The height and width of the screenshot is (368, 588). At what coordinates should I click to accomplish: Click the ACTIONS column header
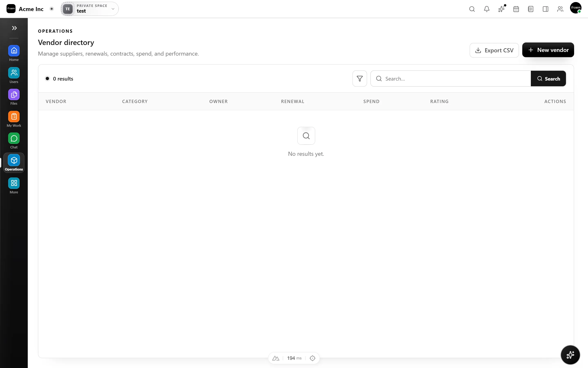pos(555,101)
